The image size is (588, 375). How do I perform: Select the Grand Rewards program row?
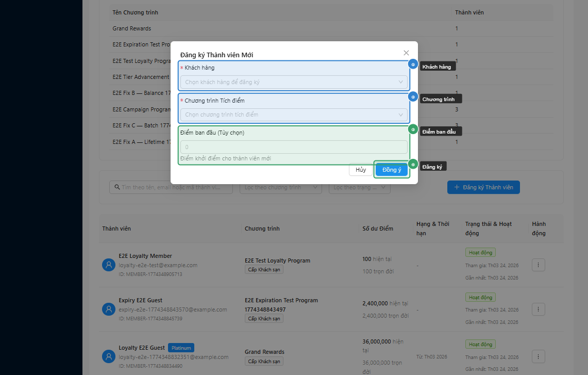pos(132,28)
